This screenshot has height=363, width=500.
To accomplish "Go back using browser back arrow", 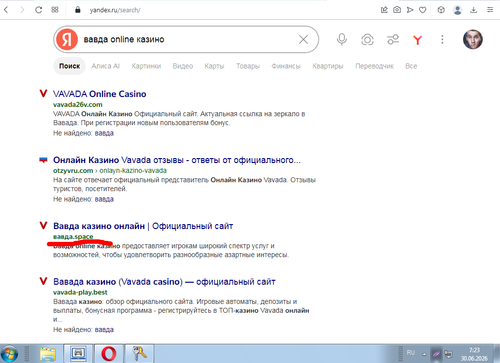I will pyautogui.click(x=6, y=10).
